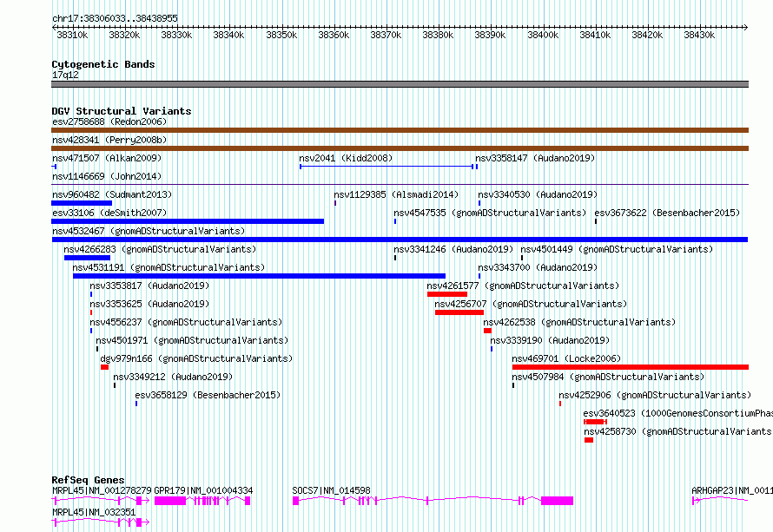773x532 pixels.
Task: Click the DGV Structural Variants track title
Action: [x=122, y=111]
